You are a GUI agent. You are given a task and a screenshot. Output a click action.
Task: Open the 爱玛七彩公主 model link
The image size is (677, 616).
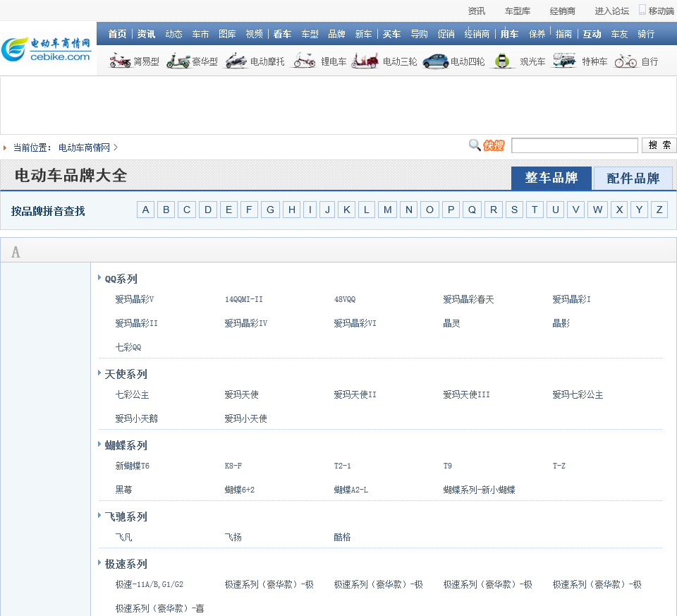point(578,394)
